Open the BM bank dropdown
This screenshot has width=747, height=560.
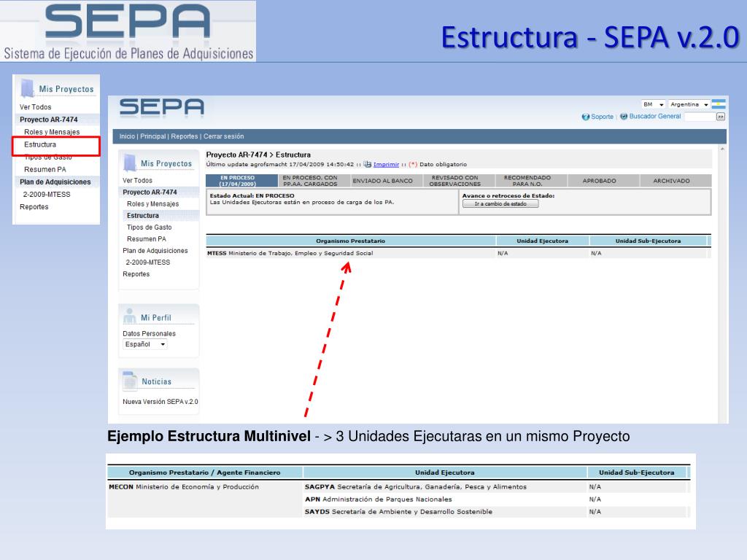tap(653, 104)
